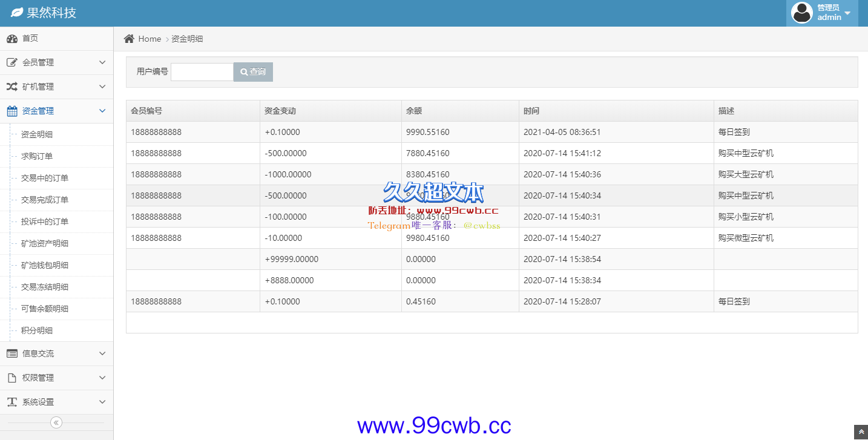868x440 pixels.
Task: Click the 矿机管理 shuffle icon
Action: coord(12,87)
